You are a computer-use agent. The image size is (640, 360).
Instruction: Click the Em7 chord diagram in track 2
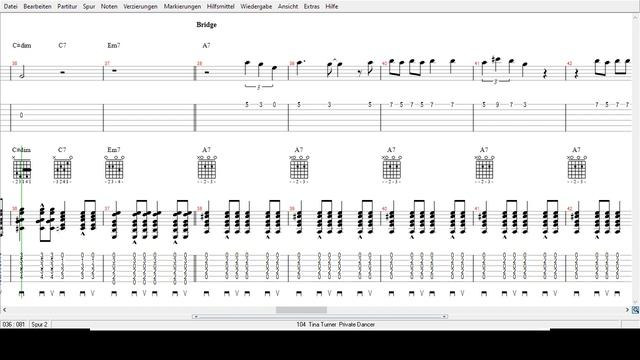[x=114, y=169]
